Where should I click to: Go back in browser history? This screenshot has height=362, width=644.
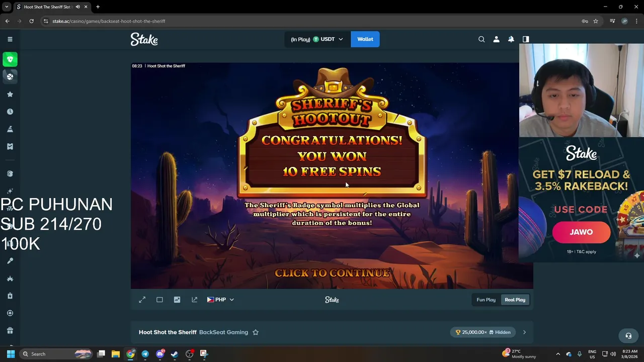(x=7, y=21)
